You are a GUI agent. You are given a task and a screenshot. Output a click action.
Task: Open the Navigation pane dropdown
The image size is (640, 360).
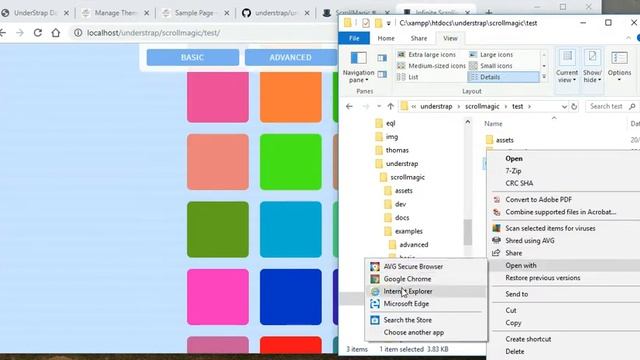(x=358, y=67)
